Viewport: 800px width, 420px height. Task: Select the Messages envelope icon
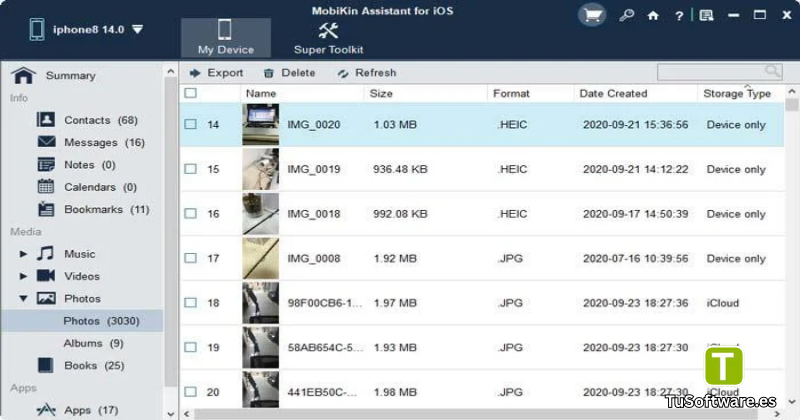46,142
